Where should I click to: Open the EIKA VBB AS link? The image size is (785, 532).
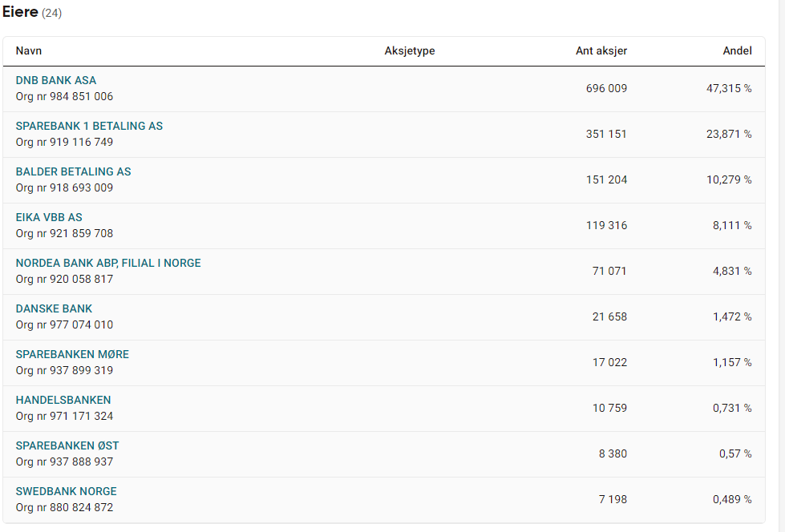(x=49, y=217)
